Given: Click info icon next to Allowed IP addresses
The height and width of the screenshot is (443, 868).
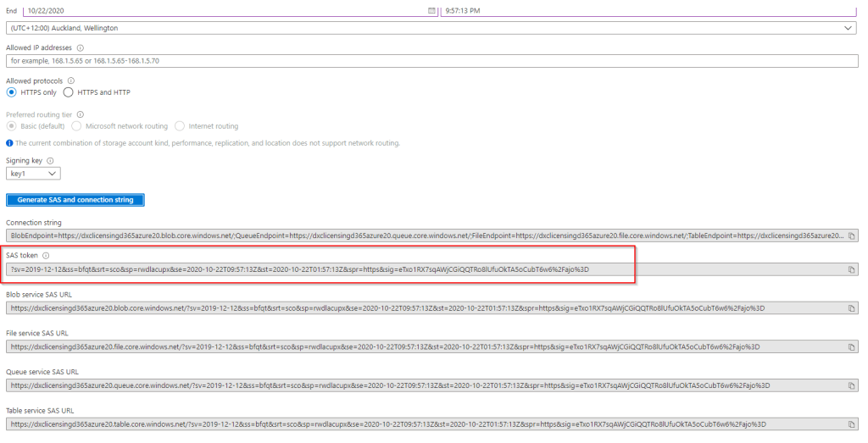Looking at the screenshot, I should click(81, 48).
